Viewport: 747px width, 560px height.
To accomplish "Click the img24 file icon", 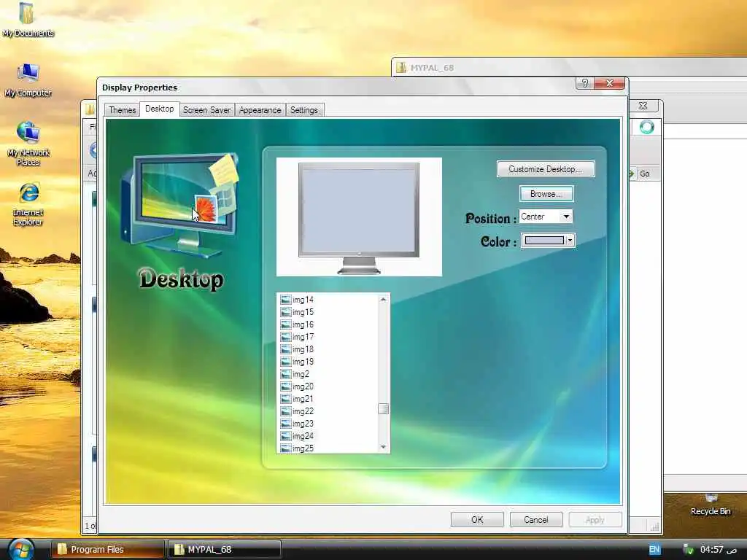I will (x=286, y=436).
